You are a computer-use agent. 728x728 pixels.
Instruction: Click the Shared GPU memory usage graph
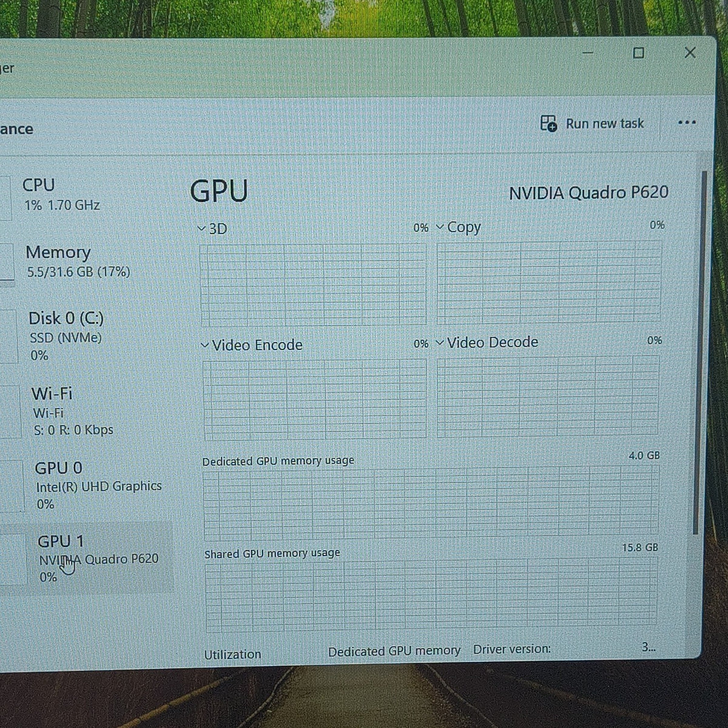click(431, 595)
